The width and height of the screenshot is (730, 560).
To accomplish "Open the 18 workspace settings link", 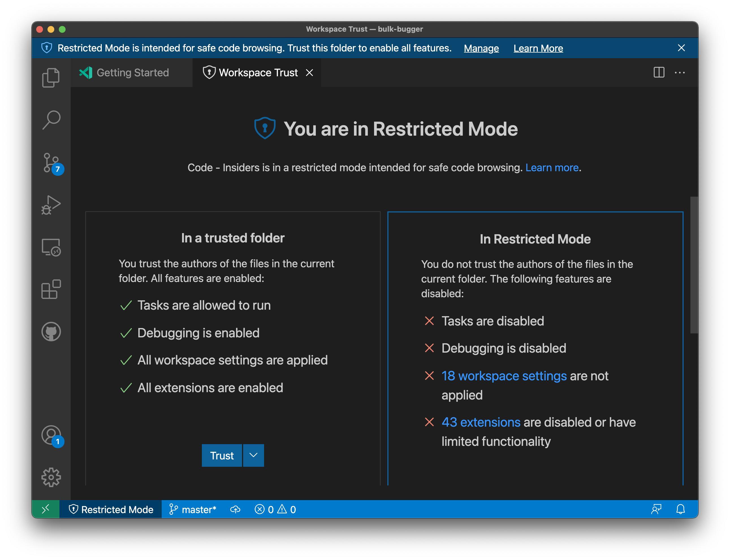I will 504,376.
